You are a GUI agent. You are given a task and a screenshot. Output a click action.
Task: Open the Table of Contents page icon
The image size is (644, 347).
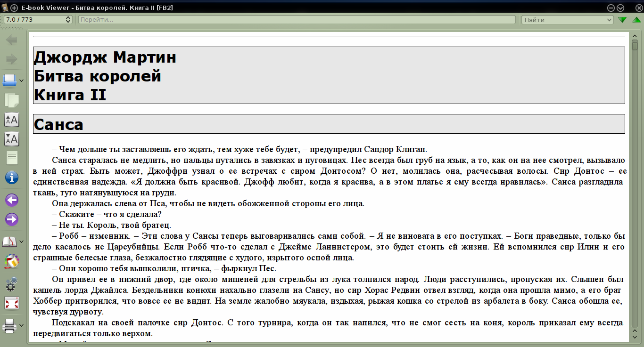tap(11, 158)
